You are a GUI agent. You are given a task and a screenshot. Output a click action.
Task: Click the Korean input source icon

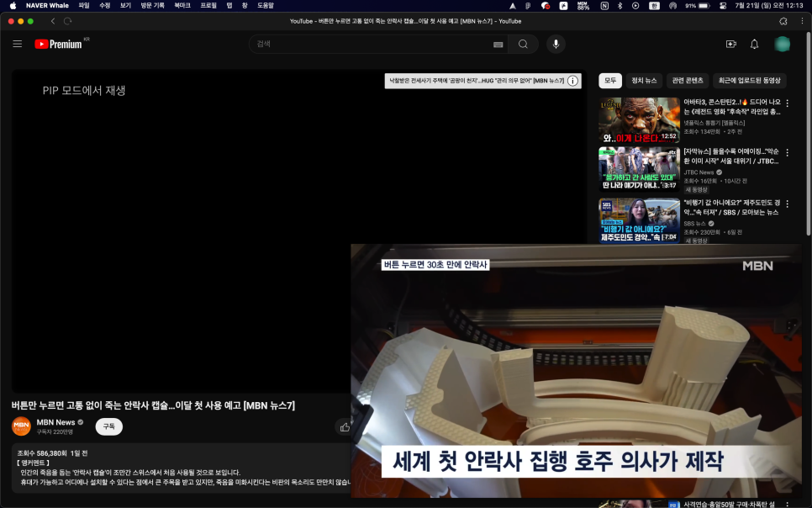(x=654, y=6)
